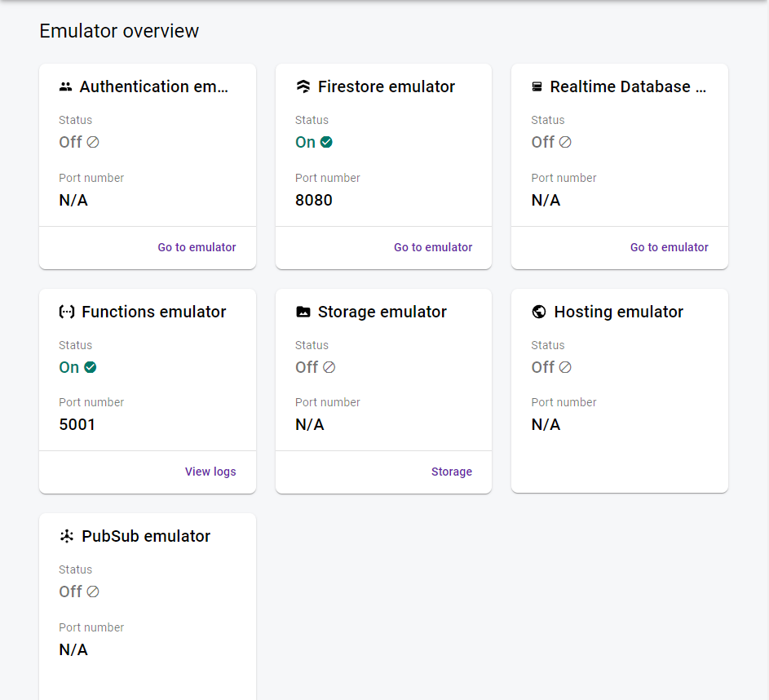Click the Emulator overview heading
769x700 pixels.
(x=119, y=31)
